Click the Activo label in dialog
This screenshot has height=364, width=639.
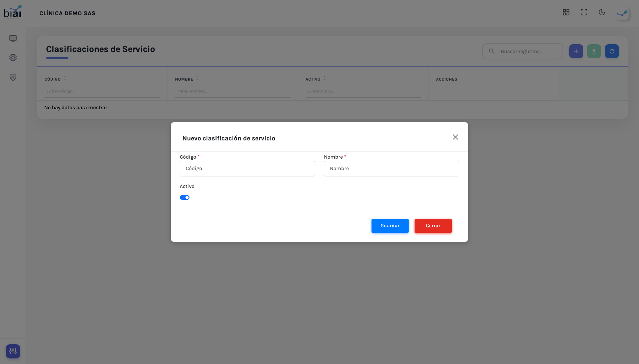[x=187, y=186]
